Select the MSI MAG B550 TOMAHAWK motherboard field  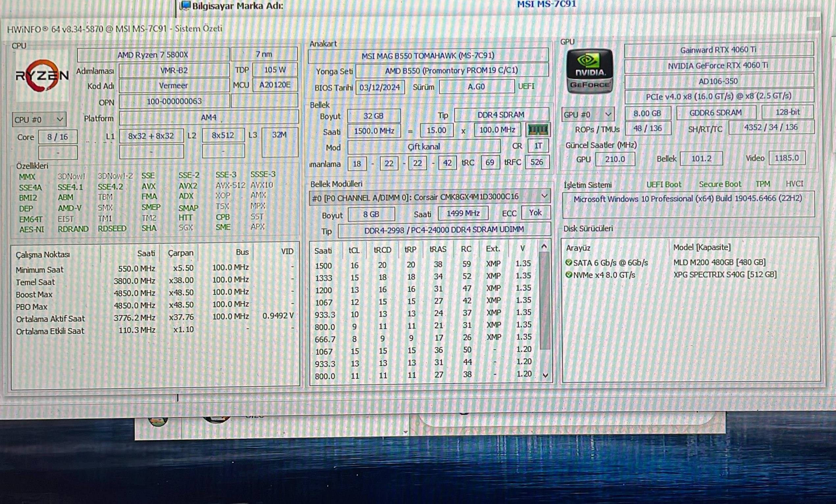[x=428, y=55]
